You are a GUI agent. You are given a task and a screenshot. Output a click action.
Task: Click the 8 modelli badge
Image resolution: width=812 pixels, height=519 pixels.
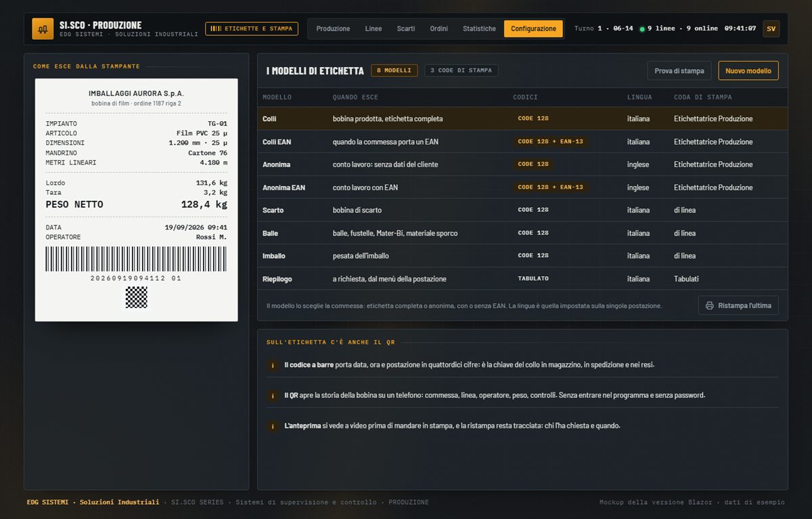[x=394, y=70]
